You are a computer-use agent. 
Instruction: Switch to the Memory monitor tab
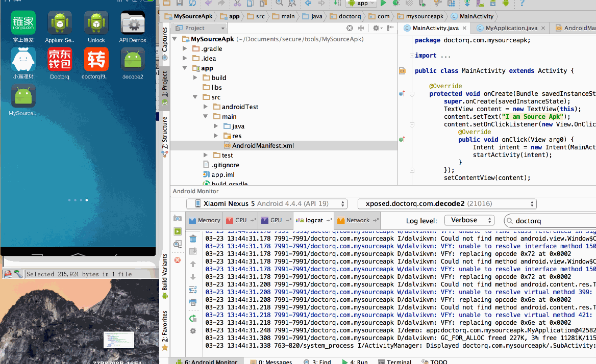(x=205, y=220)
